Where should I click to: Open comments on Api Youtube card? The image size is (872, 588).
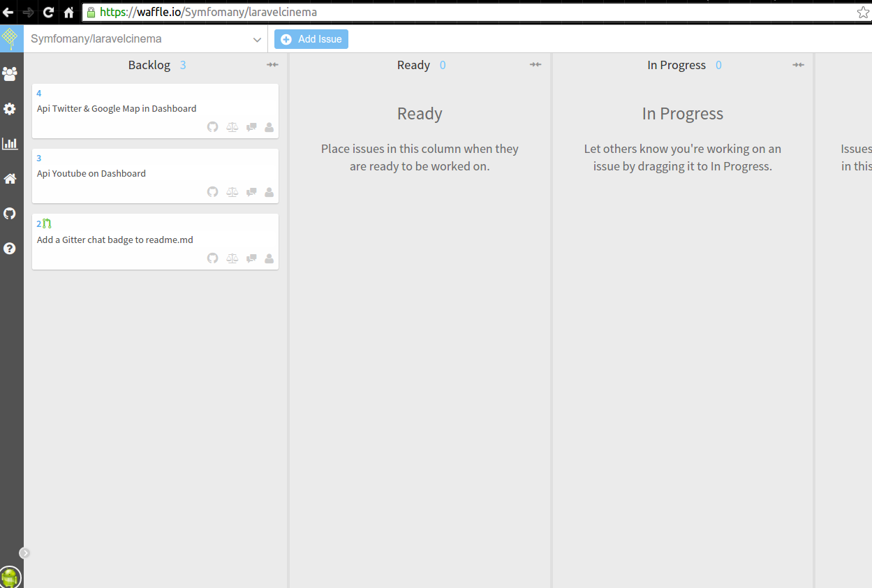[x=251, y=192]
